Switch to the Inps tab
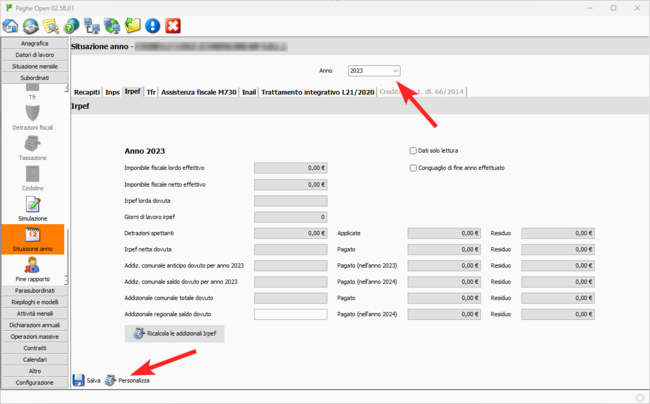The height and width of the screenshot is (404, 650). pos(112,92)
